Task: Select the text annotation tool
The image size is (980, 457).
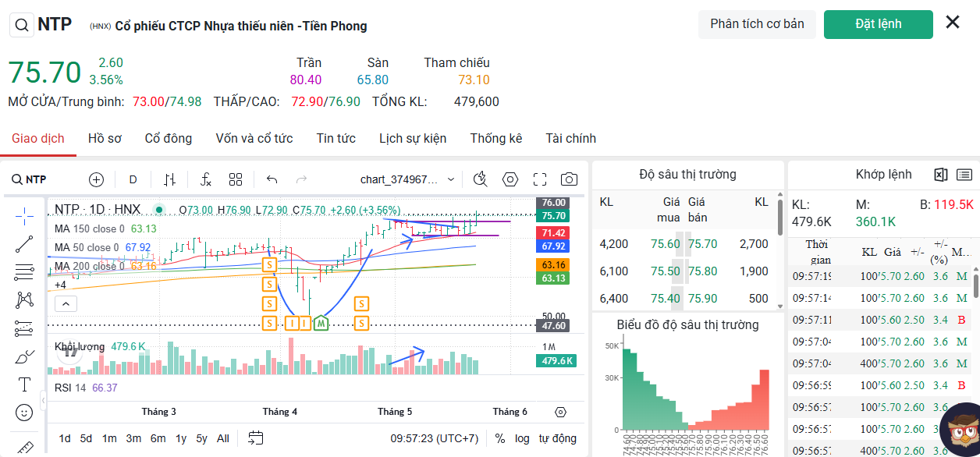Action: pos(24,384)
